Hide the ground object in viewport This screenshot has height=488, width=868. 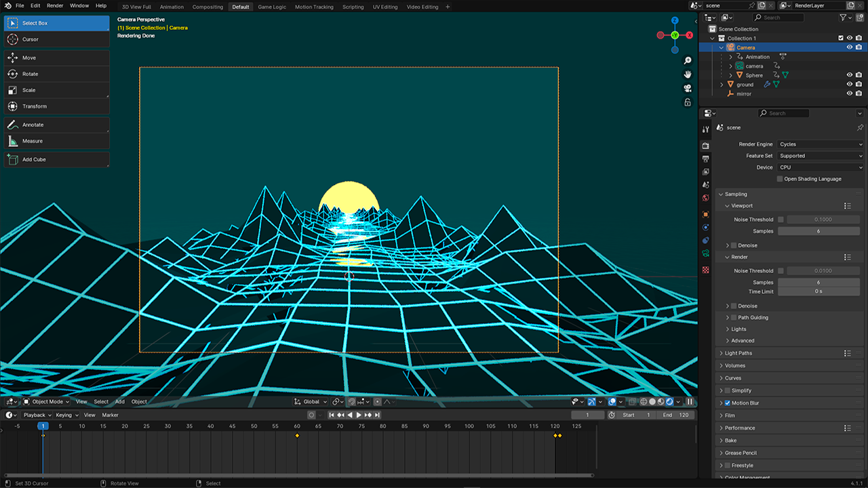(x=850, y=85)
